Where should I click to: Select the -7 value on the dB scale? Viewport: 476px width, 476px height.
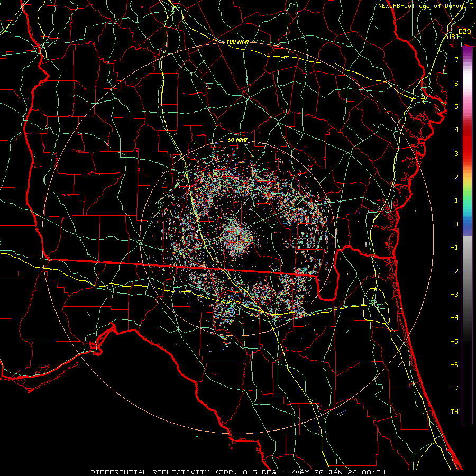point(454,388)
